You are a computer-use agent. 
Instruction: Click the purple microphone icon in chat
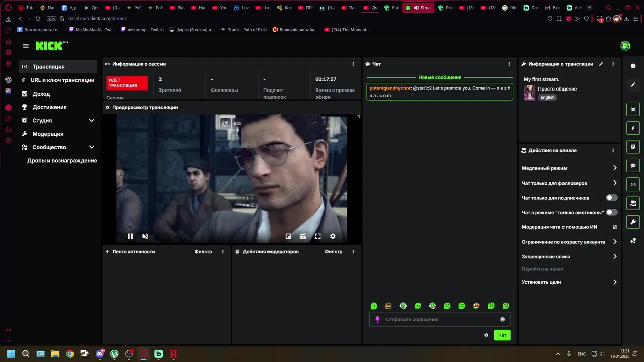pos(378,319)
